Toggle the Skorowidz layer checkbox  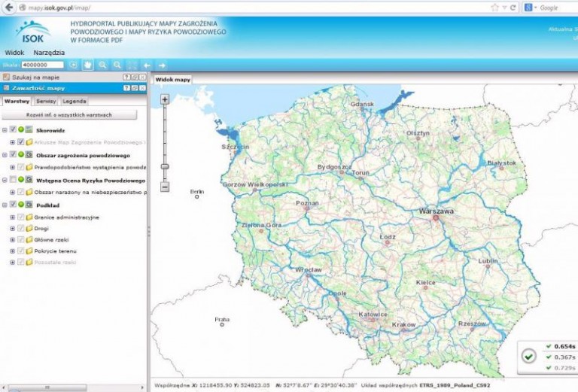point(13,129)
